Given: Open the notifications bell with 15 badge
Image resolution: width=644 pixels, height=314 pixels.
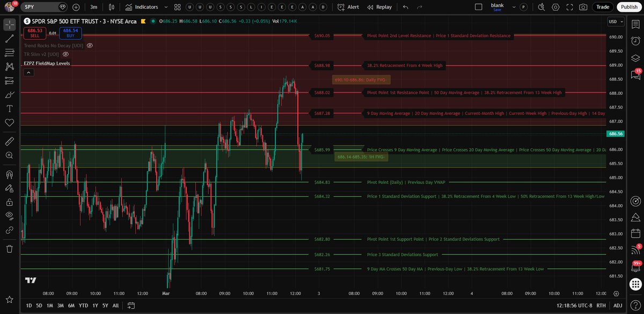Looking at the screenshot, I should coord(635,74).
